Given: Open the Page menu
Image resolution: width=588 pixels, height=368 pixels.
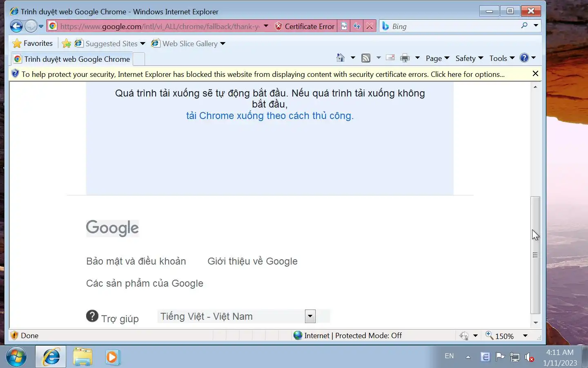Looking at the screenshot, I should click(x=437, y=58).
